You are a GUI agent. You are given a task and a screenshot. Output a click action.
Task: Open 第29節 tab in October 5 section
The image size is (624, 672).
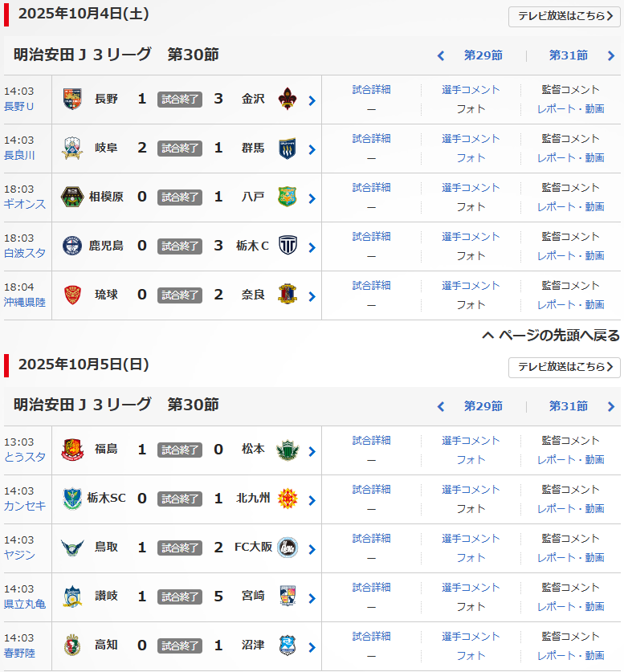pyautogui.click(x=483, y=406)
